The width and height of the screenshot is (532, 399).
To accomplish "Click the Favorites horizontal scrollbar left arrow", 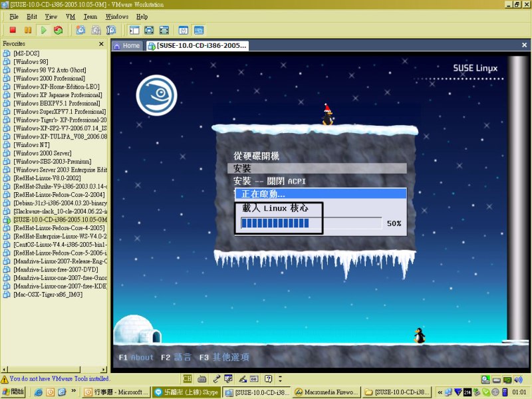I will 4,370.
